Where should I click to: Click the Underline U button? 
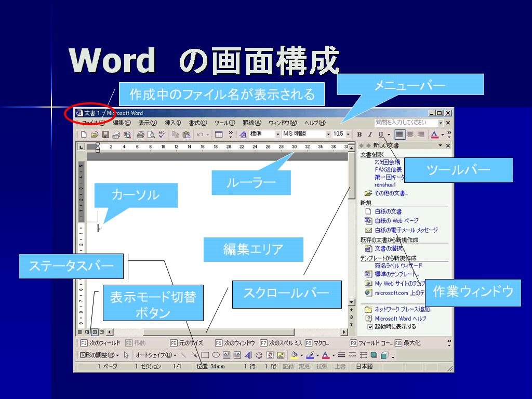(x=381, y=135)
